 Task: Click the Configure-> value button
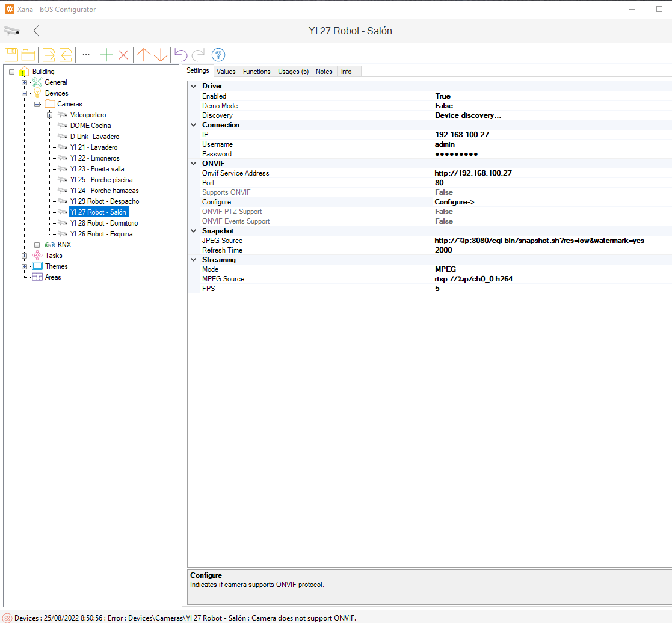454,202
